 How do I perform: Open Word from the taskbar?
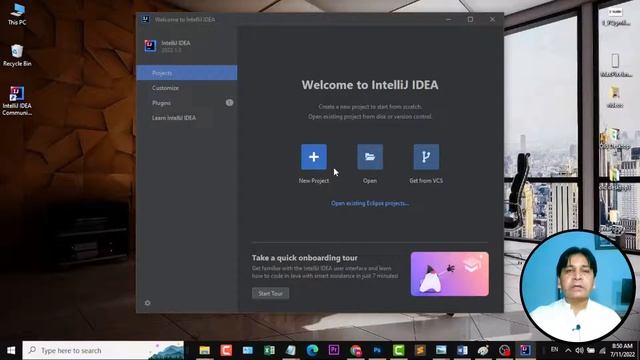pos(462,350)
